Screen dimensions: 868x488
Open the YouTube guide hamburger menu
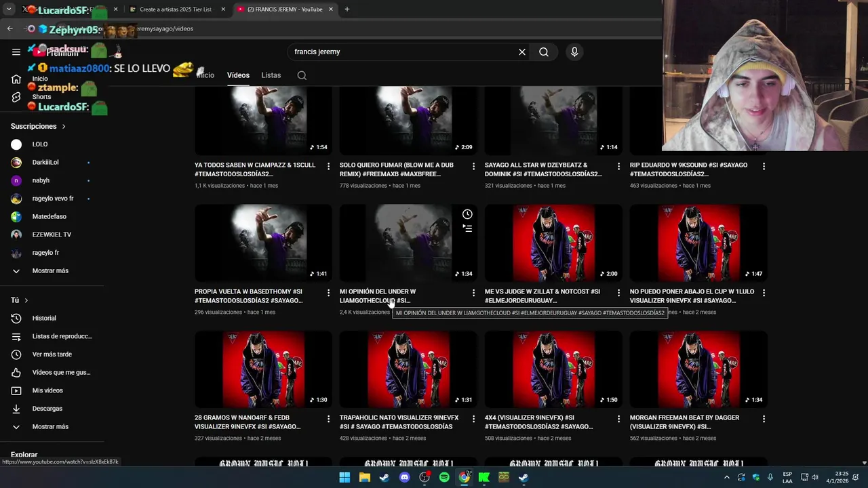coord(16,52)
